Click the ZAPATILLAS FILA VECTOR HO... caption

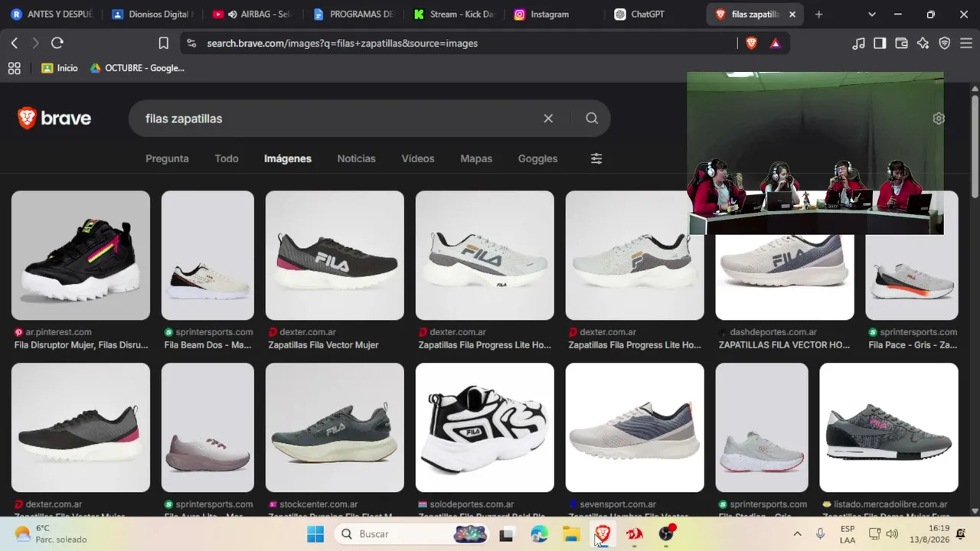click(x=784, y=345)
